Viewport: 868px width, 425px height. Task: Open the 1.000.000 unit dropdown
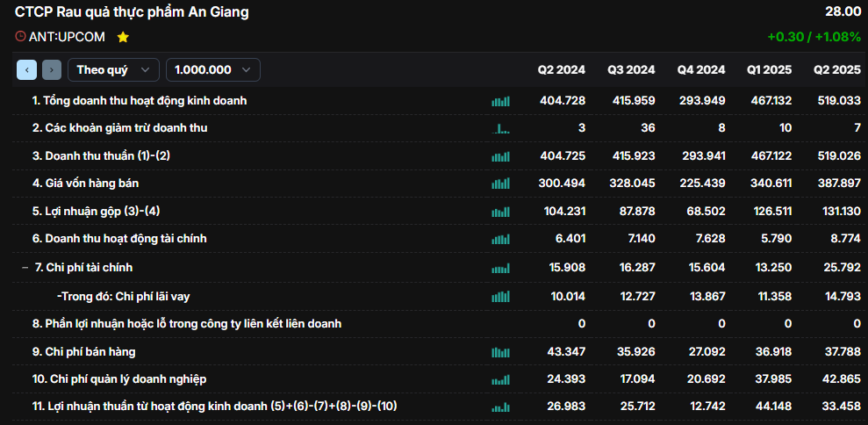point(213,70)
